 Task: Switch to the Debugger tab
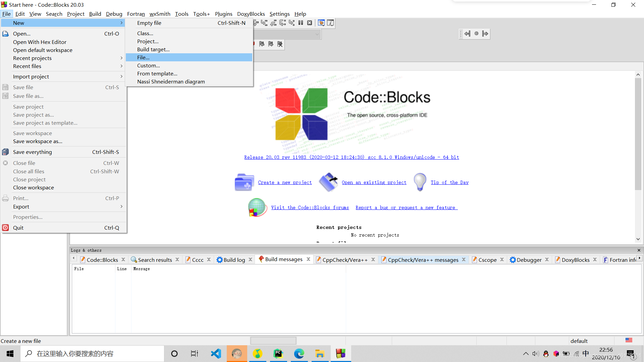pyautogui.click(x=529, y=260)
